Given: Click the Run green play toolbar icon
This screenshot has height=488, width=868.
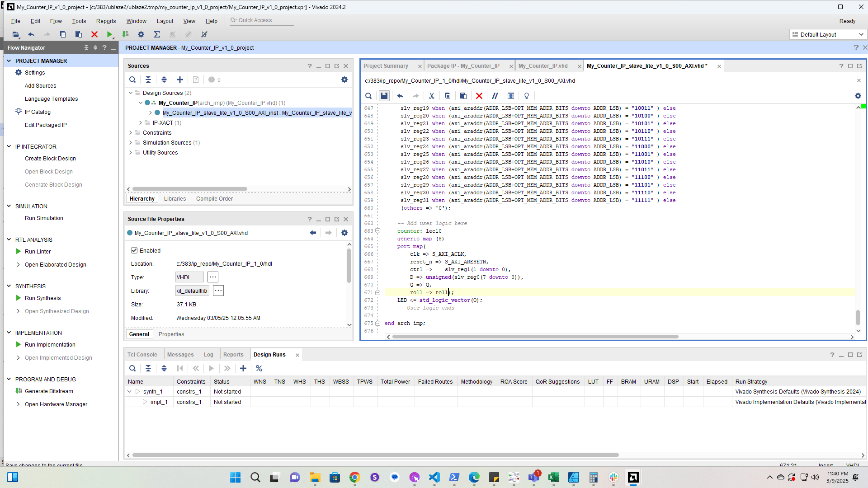Looking at the screenshot, I should [x=109, y=34].
